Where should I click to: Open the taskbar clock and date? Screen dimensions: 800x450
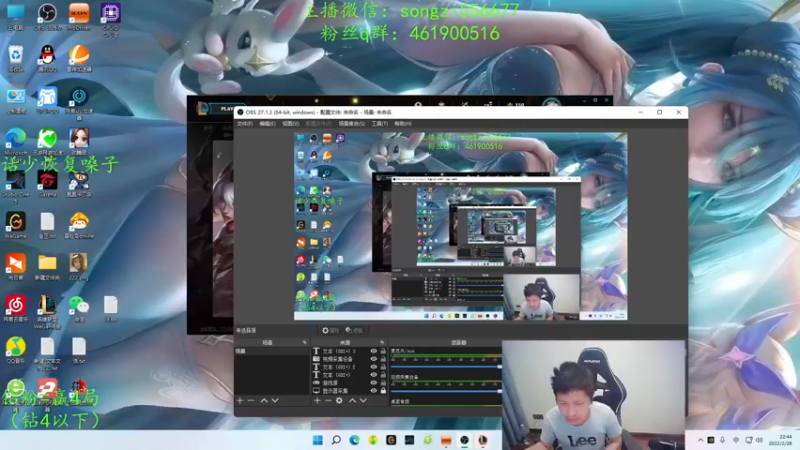pyautogui.click(x=781, y=440)
